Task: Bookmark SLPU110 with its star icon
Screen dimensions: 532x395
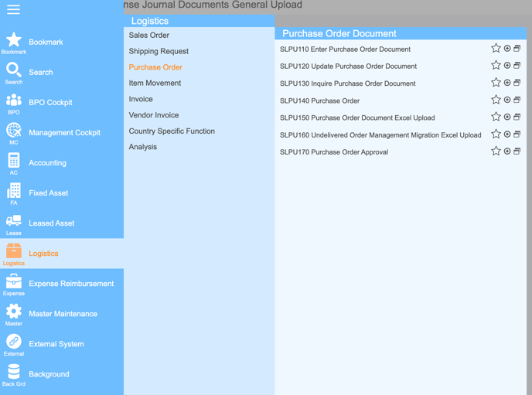Action: (496, 49)
